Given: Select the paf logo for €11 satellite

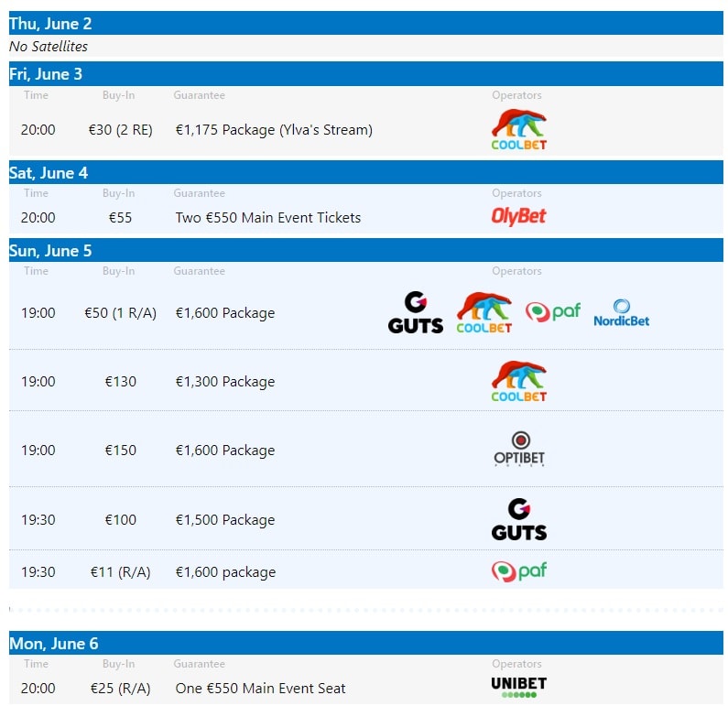Looking at the screenshot, I should click(x=519, y=570).
